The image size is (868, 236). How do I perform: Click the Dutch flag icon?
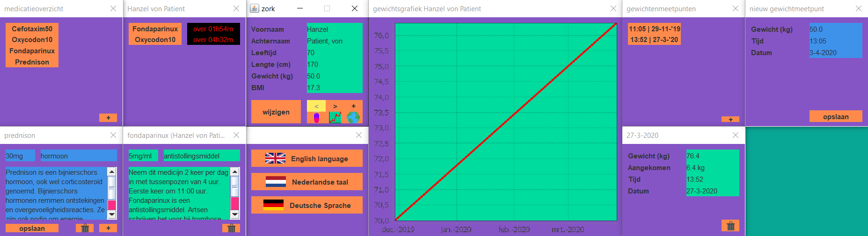[276, 182]
